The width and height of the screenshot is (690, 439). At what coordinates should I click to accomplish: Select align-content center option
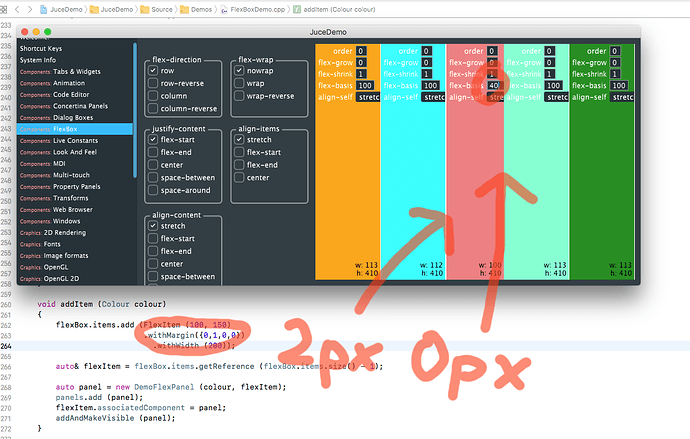click(166, 264)
